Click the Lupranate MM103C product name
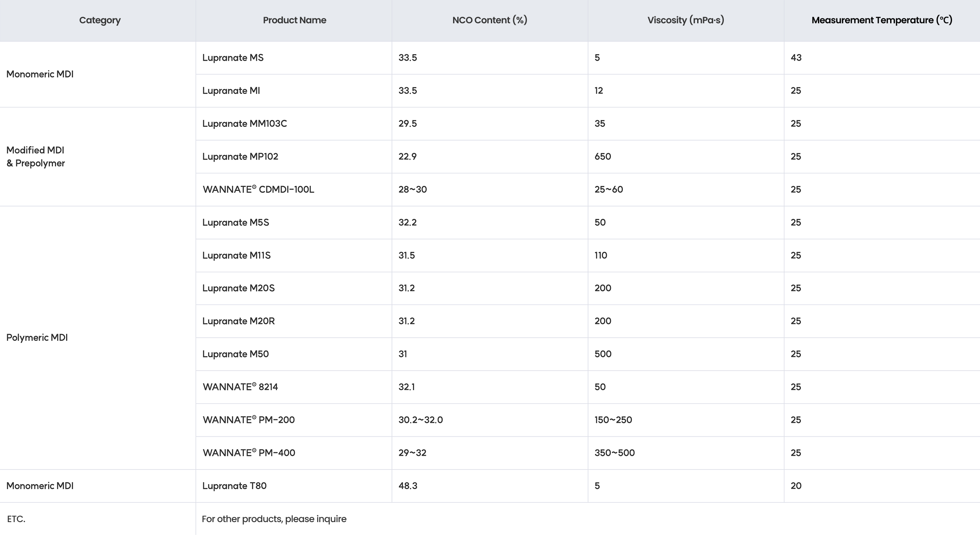Viewport: 980px width, 535px height. (x=245, y=124)
